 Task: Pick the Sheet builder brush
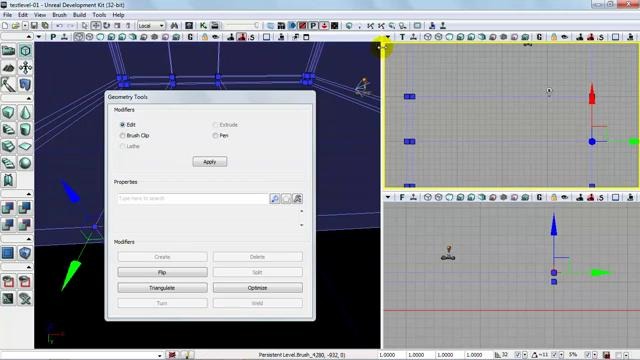(25, 146)
